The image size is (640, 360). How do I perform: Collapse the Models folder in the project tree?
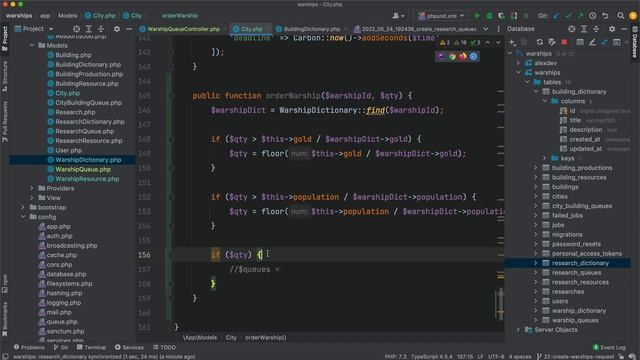(x=32, y=45)
